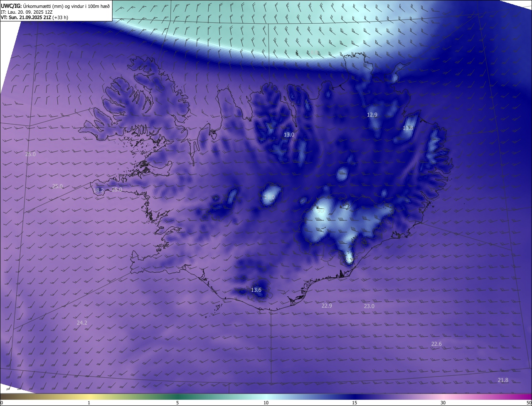Click the 0 tick on the color scale
This screenshot has width=532, height=406.
[1, 403]
